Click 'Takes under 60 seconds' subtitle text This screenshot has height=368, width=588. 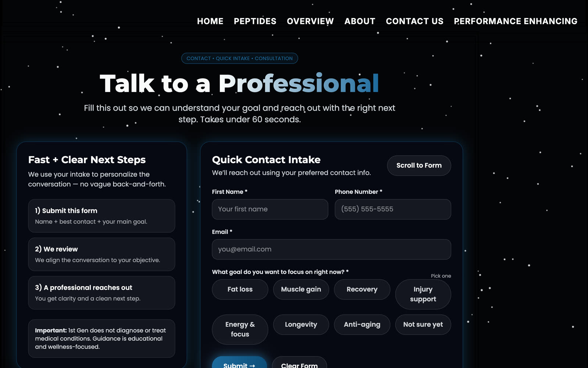[250, 120]
